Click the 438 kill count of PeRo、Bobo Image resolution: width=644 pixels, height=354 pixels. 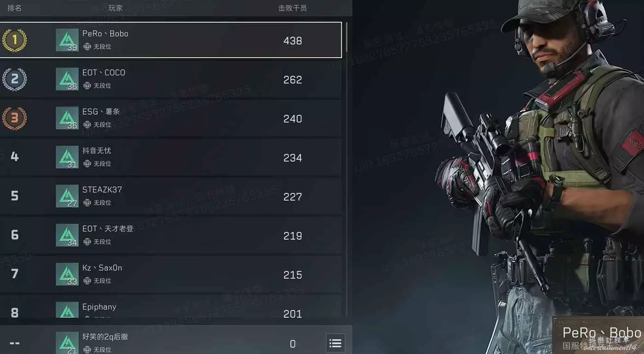pos(293,40)
